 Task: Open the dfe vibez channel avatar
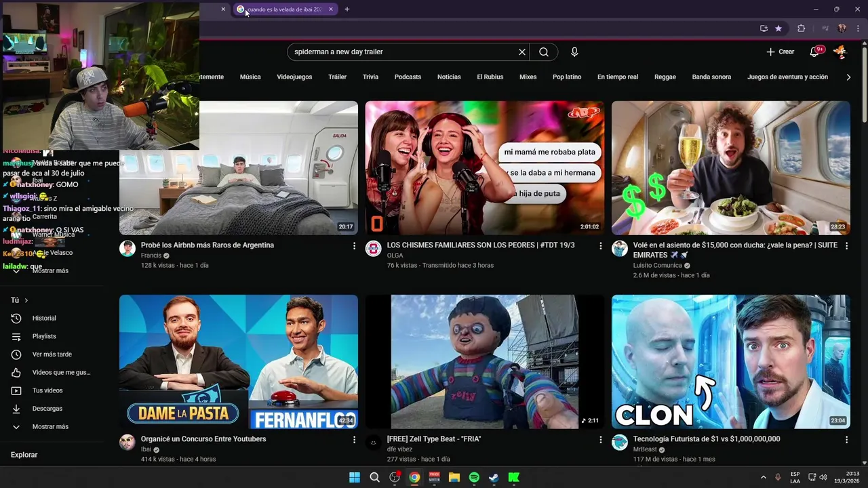click(374, 442)
